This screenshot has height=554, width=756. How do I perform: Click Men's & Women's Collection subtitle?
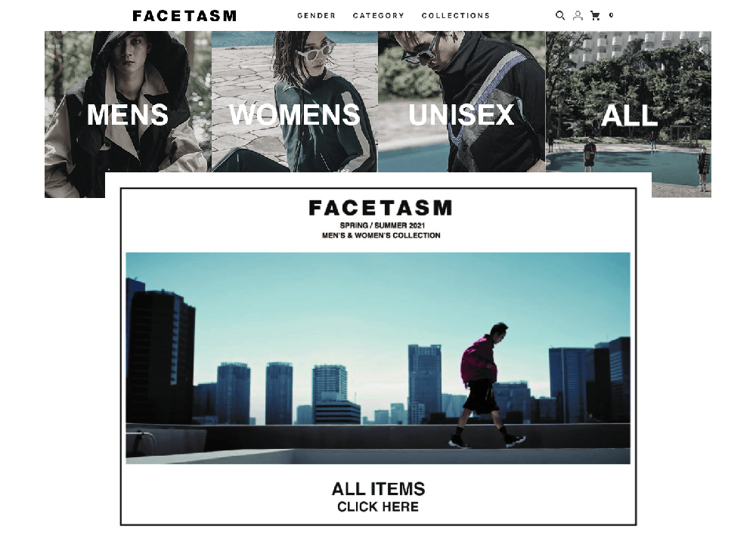point(381,235)
